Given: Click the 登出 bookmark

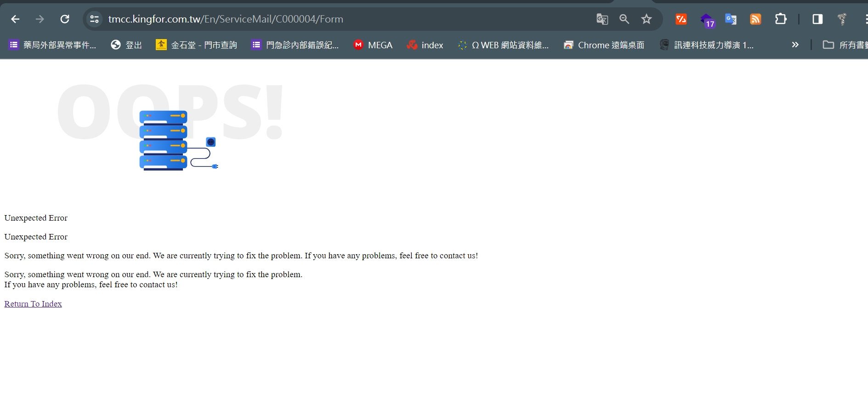Looking at the screenshot, I should coord(126,45).
